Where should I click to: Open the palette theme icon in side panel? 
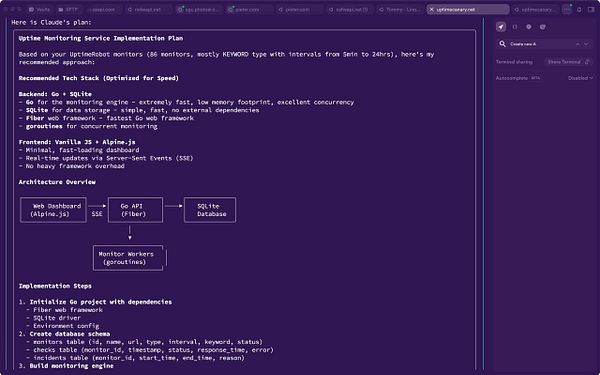[x=543, y=27]
